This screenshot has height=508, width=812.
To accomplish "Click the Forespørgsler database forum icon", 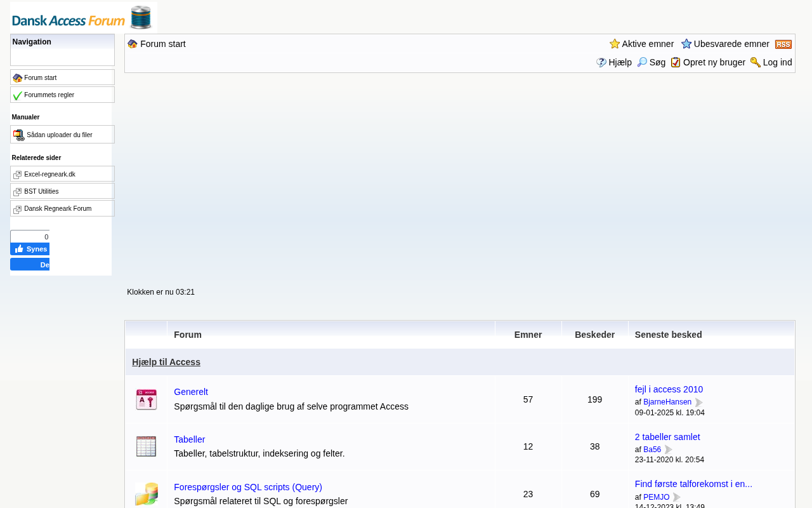I will (x=146, y=494).
